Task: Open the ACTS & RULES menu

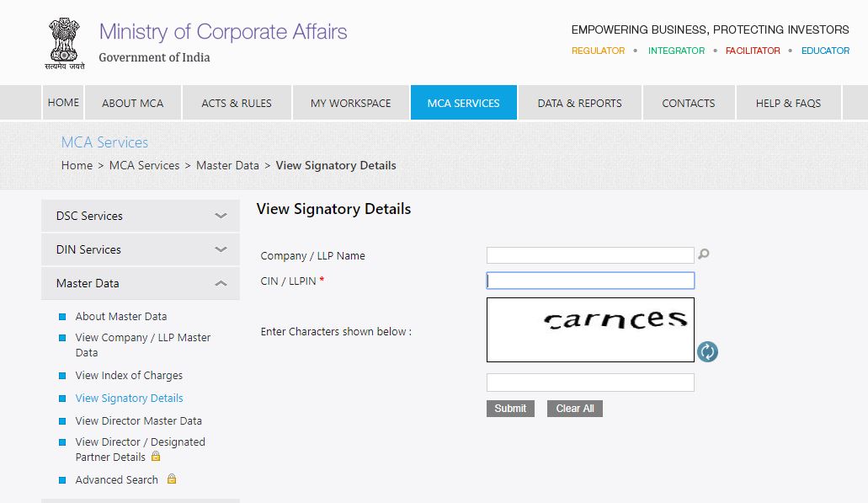Action: click(x=237, y=102)
